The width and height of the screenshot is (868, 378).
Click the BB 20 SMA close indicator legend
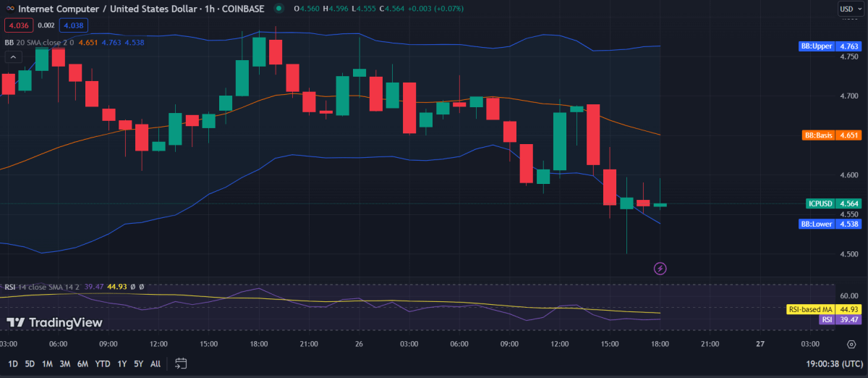click(x=41, y=43)
